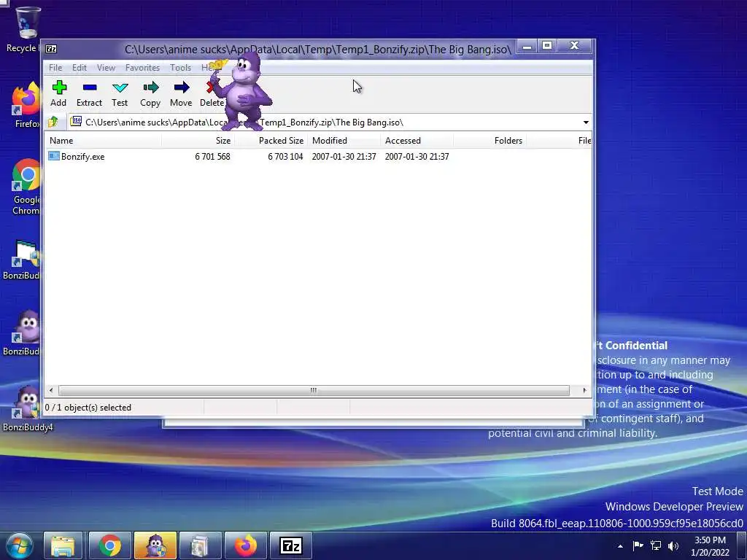Click the Action Center flag tray icon
The width and height of the screenshot is (747, 560).
click(638, 545)
